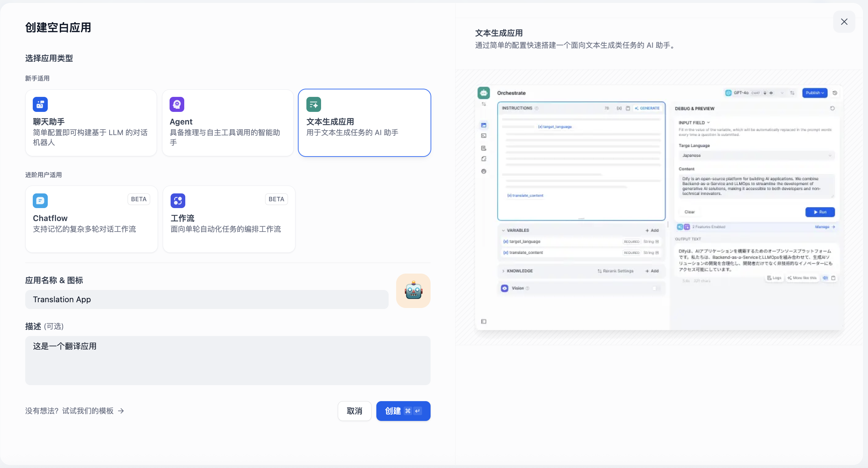Click the purple workflow icon
The height and width of the screenshot is (468, 868).
tap(178, 201)
